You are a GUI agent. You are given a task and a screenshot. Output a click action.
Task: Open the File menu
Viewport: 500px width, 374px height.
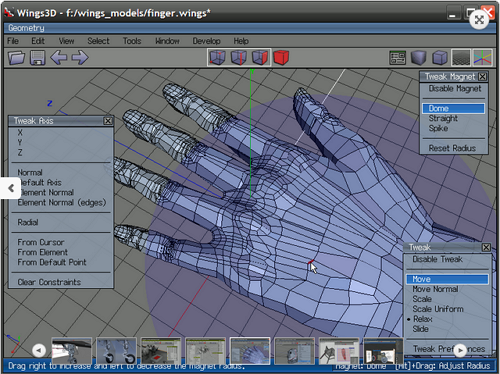click(13, 41)
